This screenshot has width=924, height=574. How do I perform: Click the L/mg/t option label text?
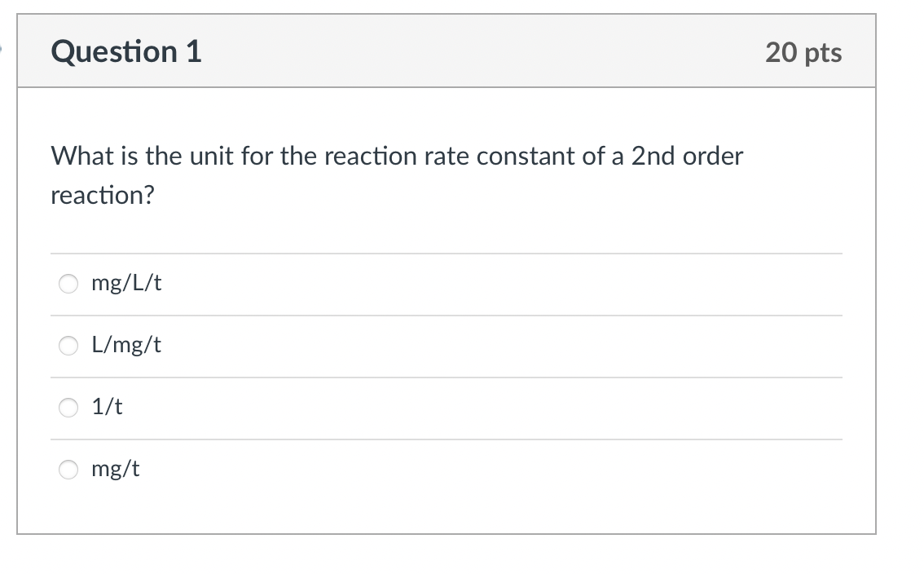[x=126, y=346]
